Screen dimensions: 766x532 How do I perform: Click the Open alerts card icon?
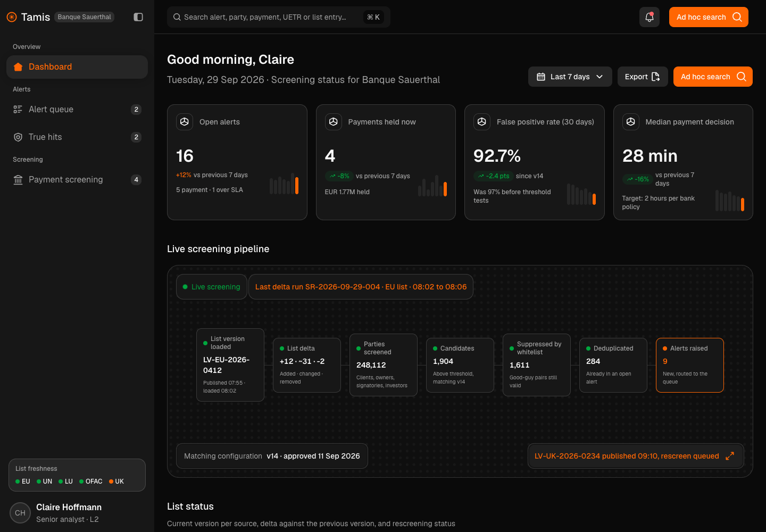tap(185, 122)
